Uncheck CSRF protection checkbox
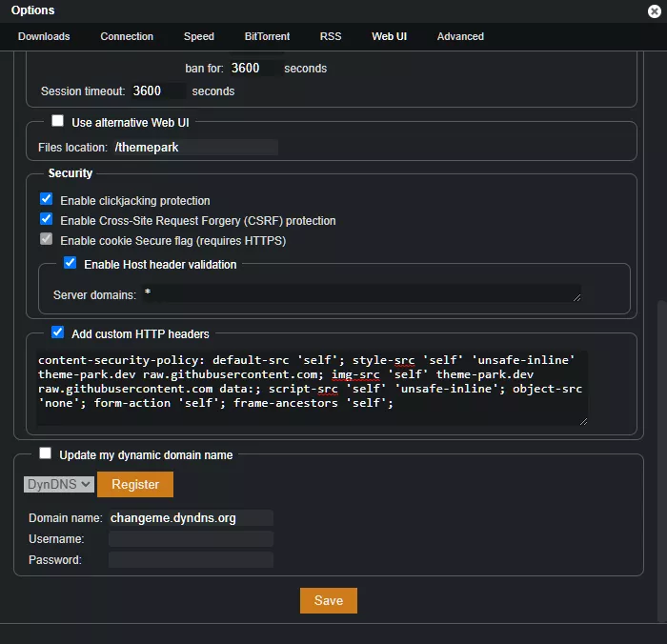 [46, 220]
